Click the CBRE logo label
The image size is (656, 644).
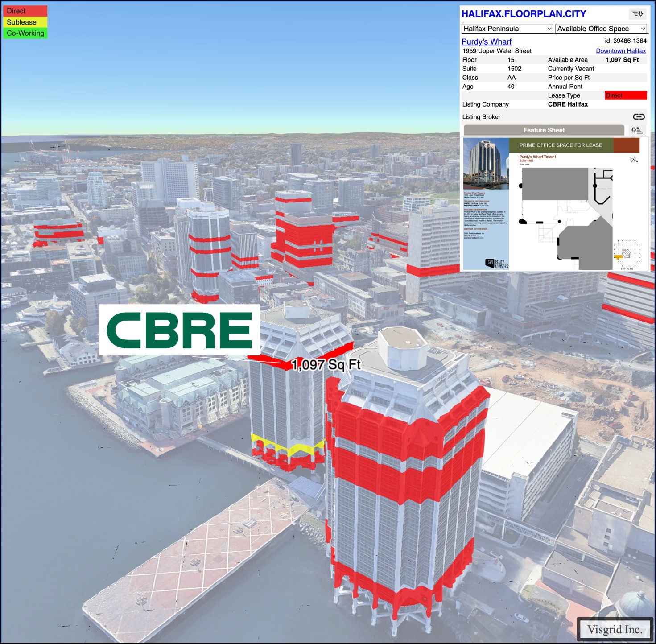[x=179, y=330]
